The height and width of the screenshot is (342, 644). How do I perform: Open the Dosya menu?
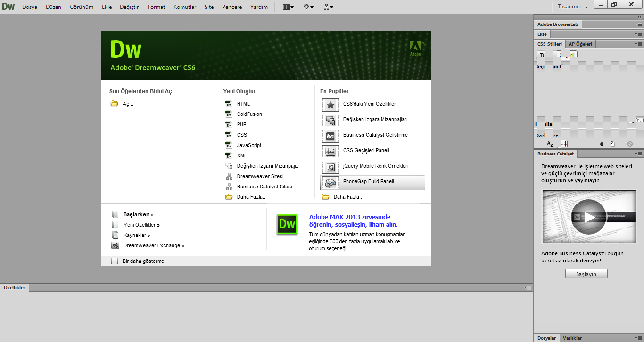30,7
